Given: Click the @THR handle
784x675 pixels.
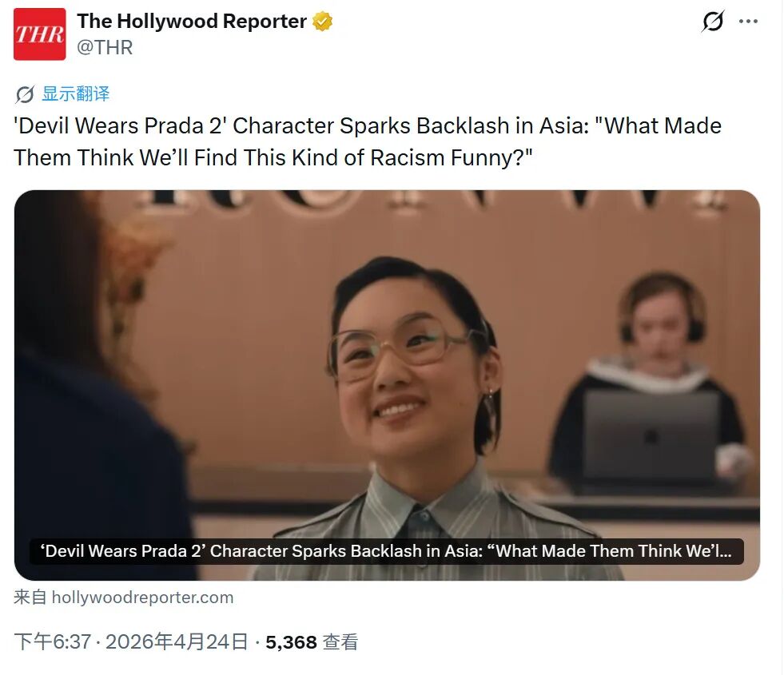Looking at the screenshot, I should (105, 47).
